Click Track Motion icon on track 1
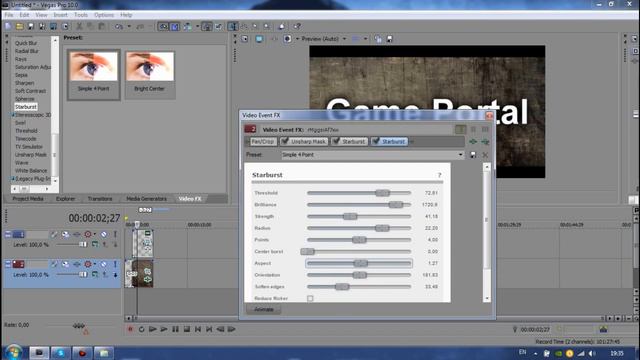The height and width of the screenshot is (360, 640). click(65, 234)
